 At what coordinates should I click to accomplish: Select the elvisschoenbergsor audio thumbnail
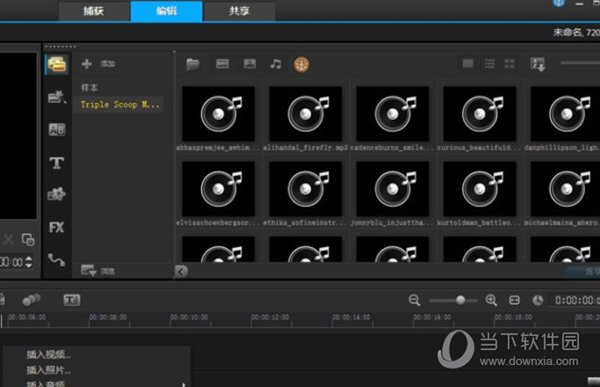point(218,189)
